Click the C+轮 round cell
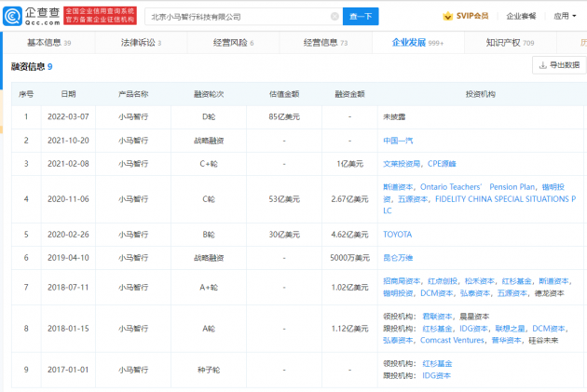Image resolution: width=587 pixels, height=392 pixels. click(209, 164)
